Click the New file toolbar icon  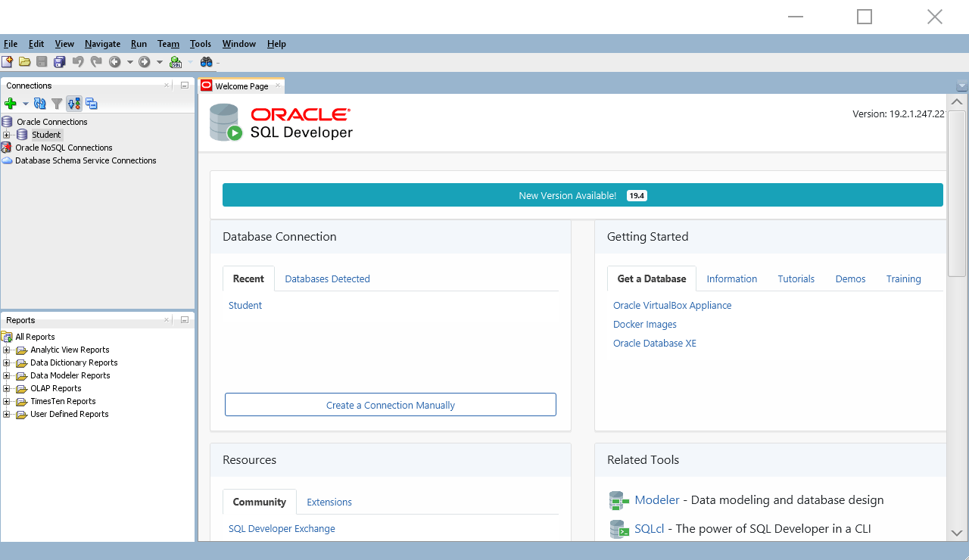pyautogui.click(x=8, y=62)
